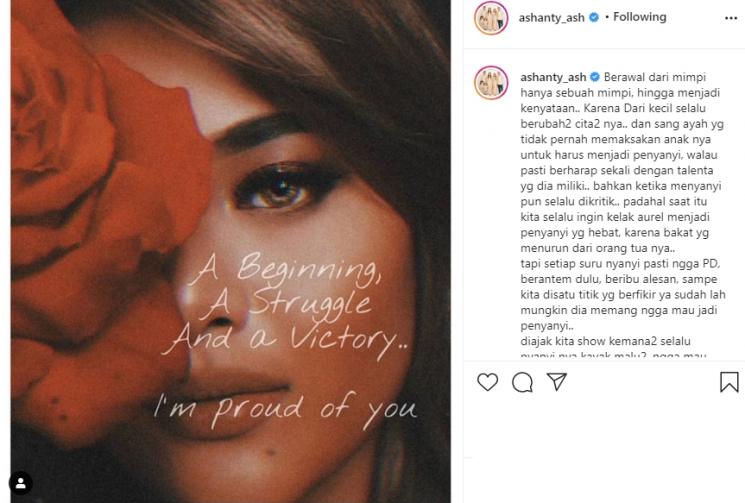This screenshot has width=745, height=503.
Task: Save post using the bookmark icon
Action: pos(729,382)
